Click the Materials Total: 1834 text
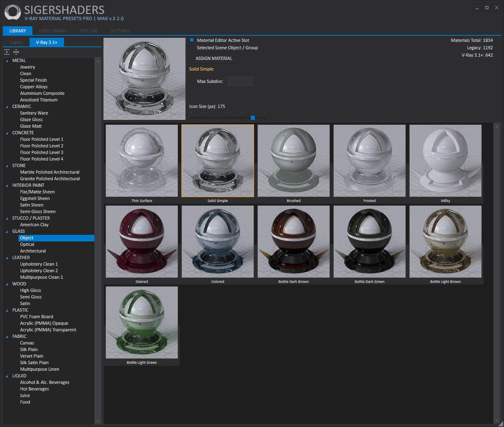This screenshot has width=504, height=427. 472,40
